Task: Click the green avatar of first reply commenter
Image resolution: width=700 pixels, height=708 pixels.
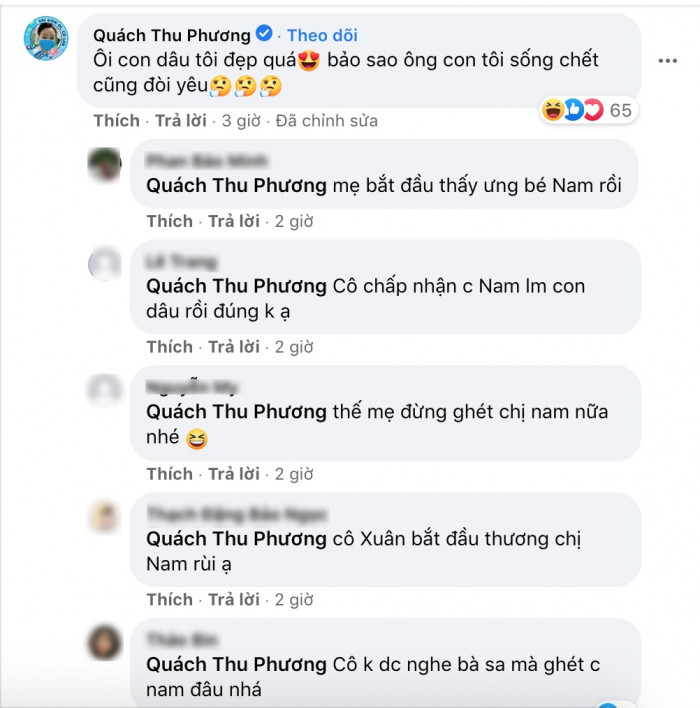Action: click(x=105, y=165)
